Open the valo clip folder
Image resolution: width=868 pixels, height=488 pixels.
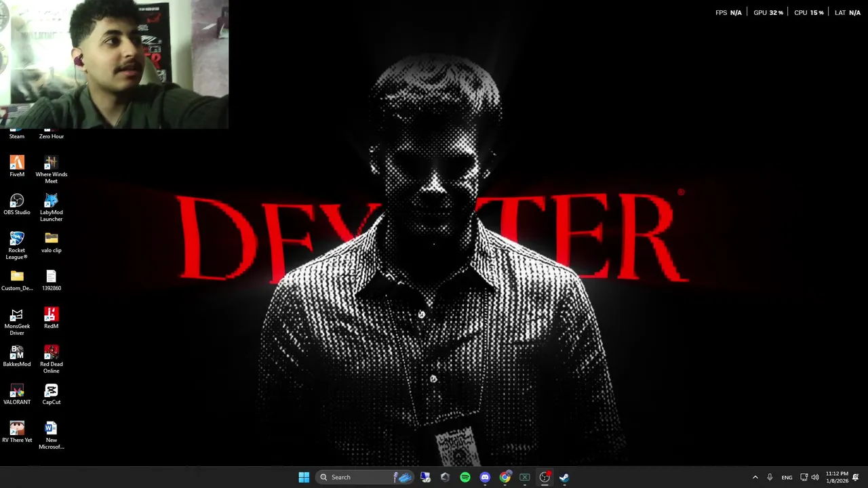pyautogui.click(x=52, y=243)
